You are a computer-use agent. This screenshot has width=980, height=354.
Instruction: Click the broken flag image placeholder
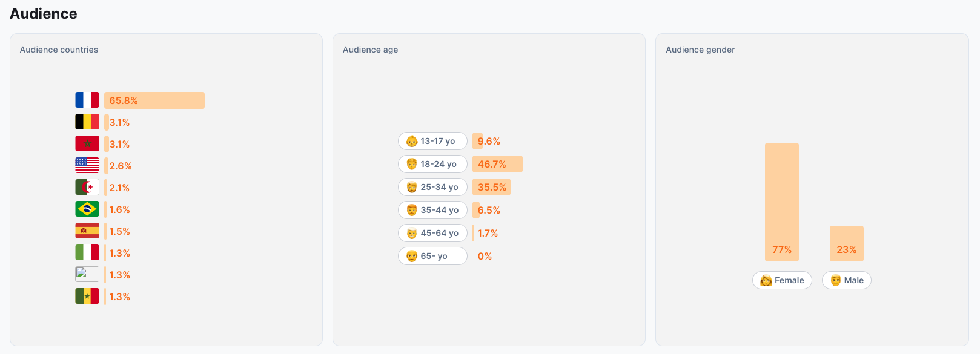tap(87, 274)
